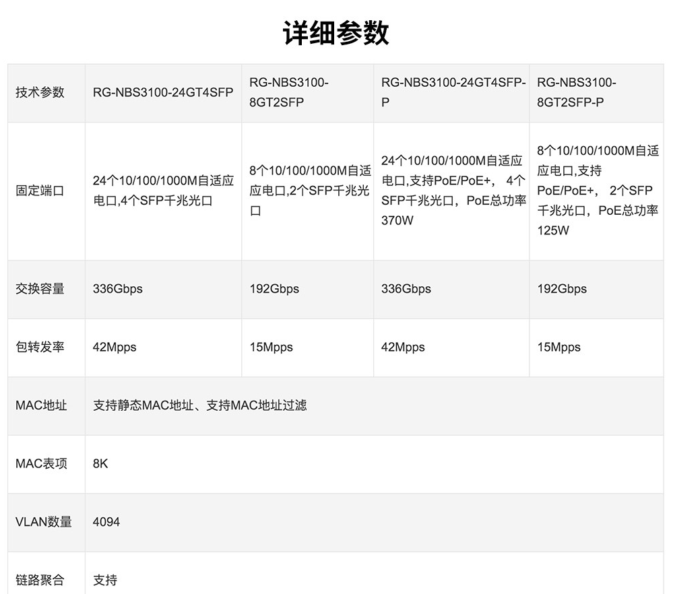Screen dimensions: 700x594
Task: Select the RG-NBS3100-8GT2SFP-P column header
Action: point(576,92)
